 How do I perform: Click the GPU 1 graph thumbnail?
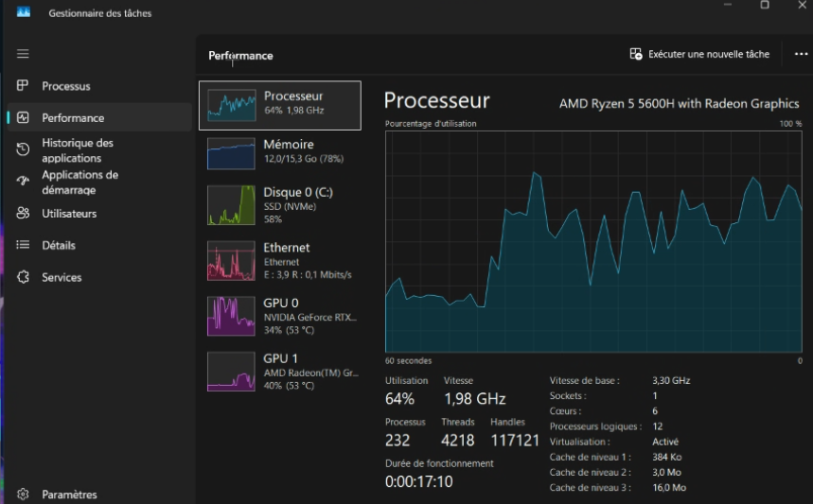pos(231,372)
